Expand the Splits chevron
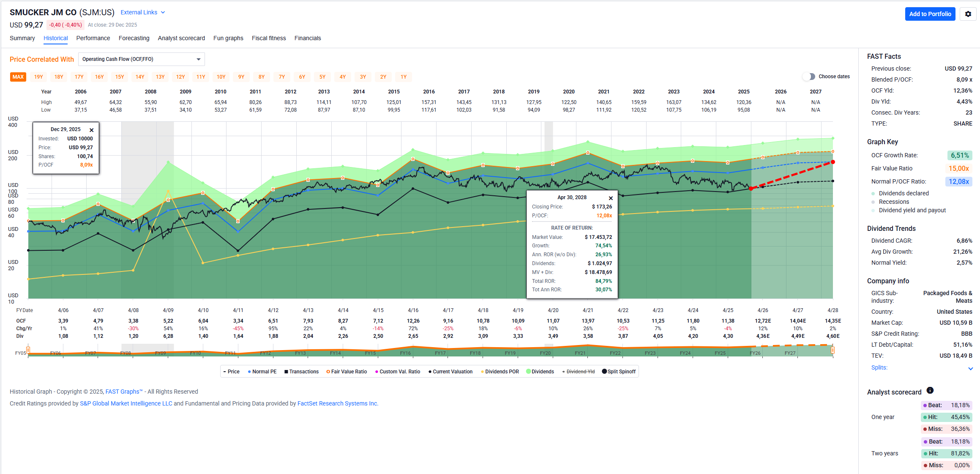The width and height of the screenshot is (980, 474). point(970,368)
